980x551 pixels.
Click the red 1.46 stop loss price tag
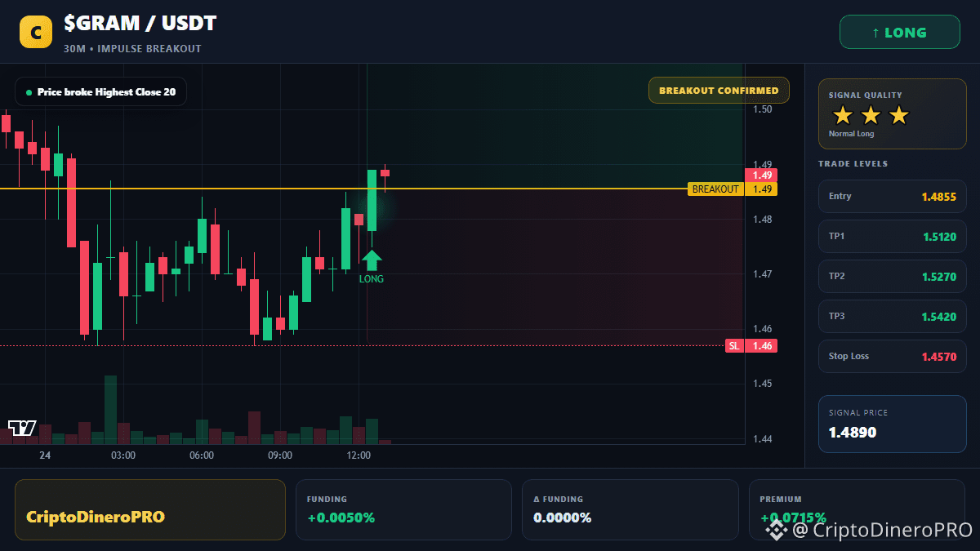[761, 346]
